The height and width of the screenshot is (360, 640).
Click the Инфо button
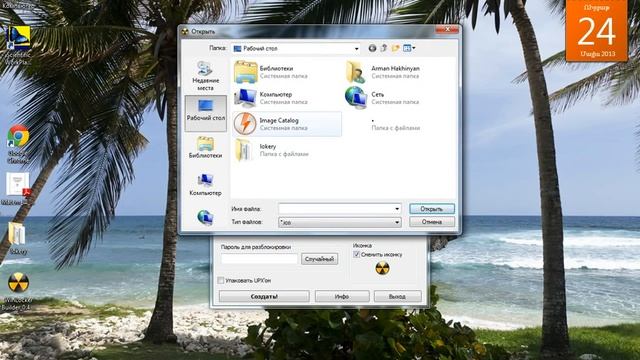tap(342, 296)
